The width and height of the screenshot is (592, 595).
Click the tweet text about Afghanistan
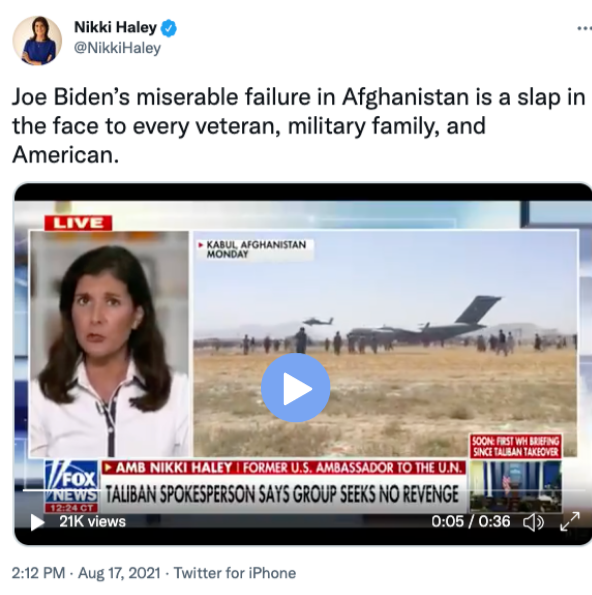tap(298, 126)
